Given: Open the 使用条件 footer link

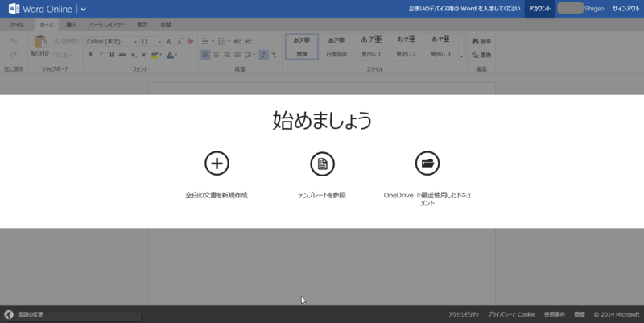Looking at the screenshot, I should (555, 314).
